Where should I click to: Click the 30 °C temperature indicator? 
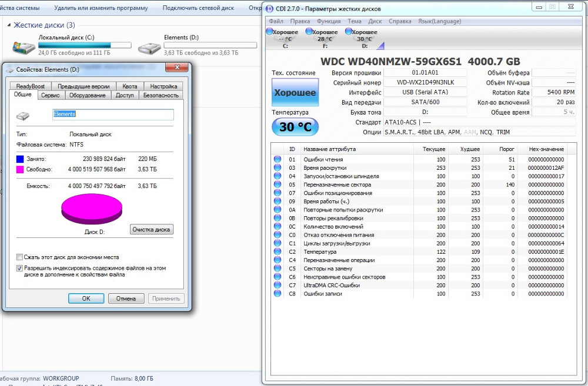[x=295, y=127]
